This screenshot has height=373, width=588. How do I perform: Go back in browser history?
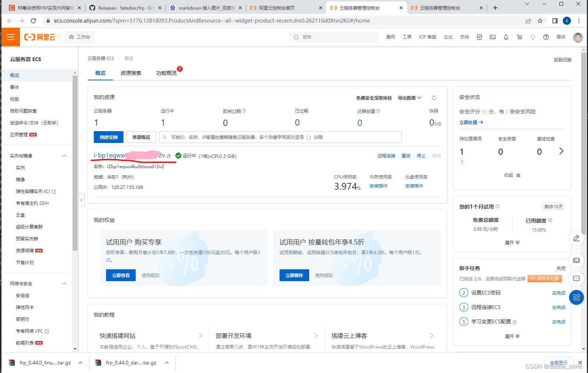[x=9, y=21]
